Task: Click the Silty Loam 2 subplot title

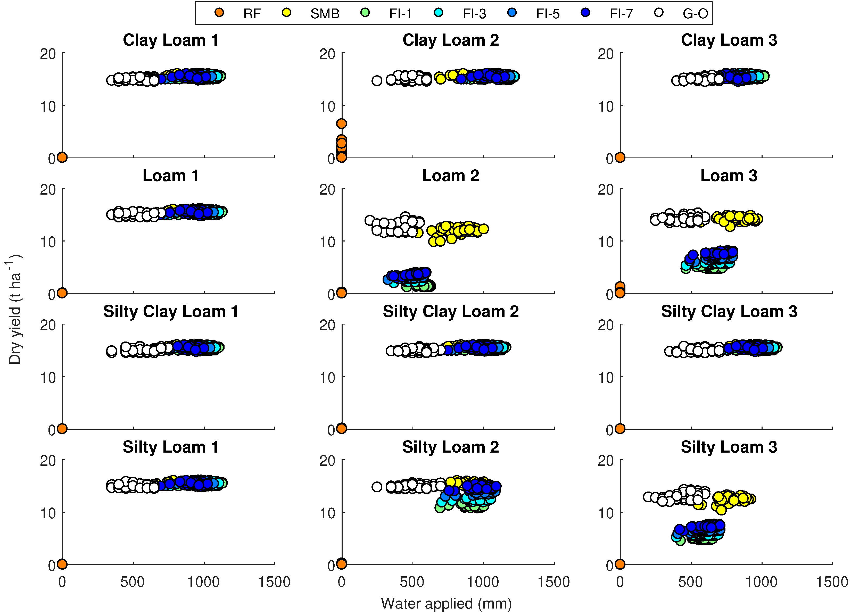Action: [x=450, y=447]
